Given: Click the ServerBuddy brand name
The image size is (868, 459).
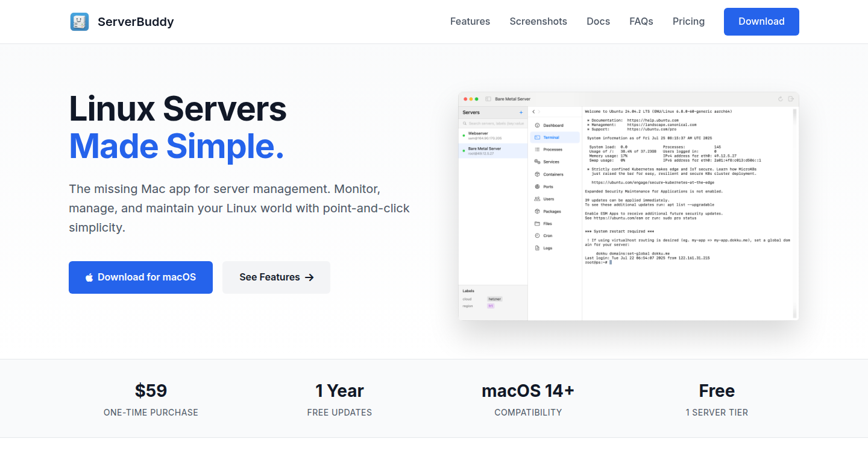Looking at the screenshot, I should coord(136,22).
